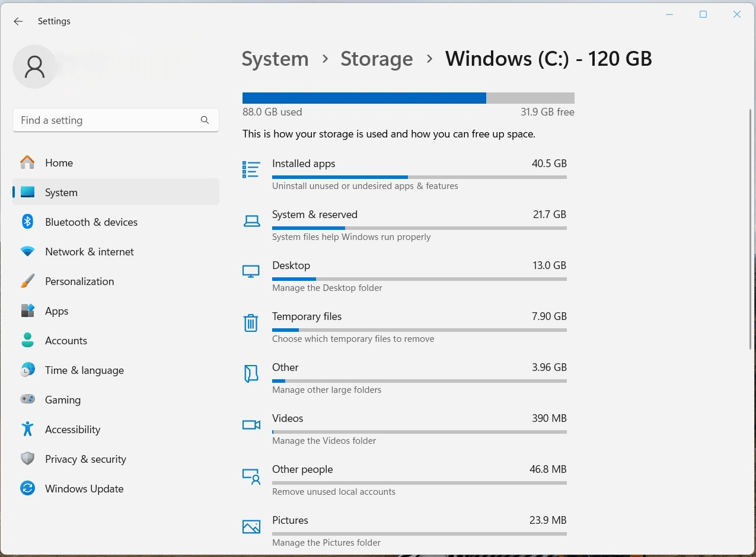The width and height of the screenshot is (756, 557).
Task: Click the Desktop monitor icon
Action: point(251,271)
